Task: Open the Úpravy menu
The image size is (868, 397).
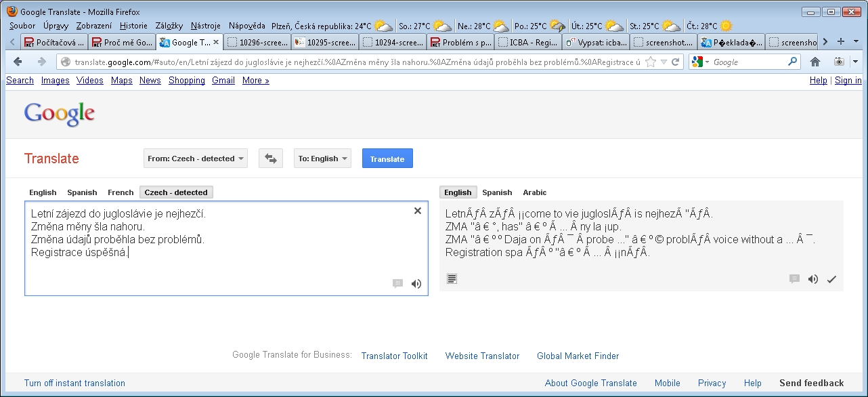Action: coord(56,26)
